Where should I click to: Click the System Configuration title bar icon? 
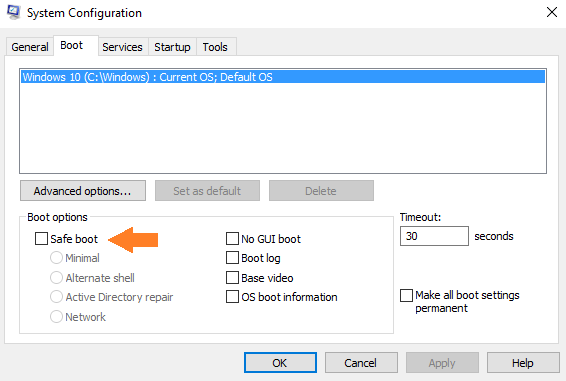[13, 12]
